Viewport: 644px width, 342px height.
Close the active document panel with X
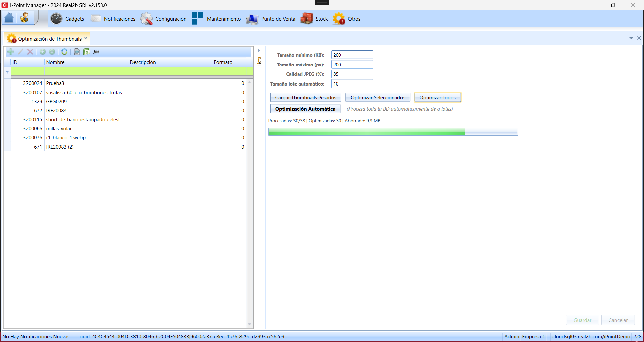pos(639,38)
